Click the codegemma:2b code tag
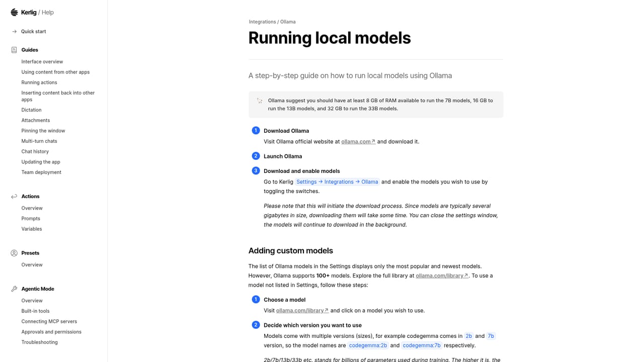This screenshot has width=644, height=362. point(368,345)
